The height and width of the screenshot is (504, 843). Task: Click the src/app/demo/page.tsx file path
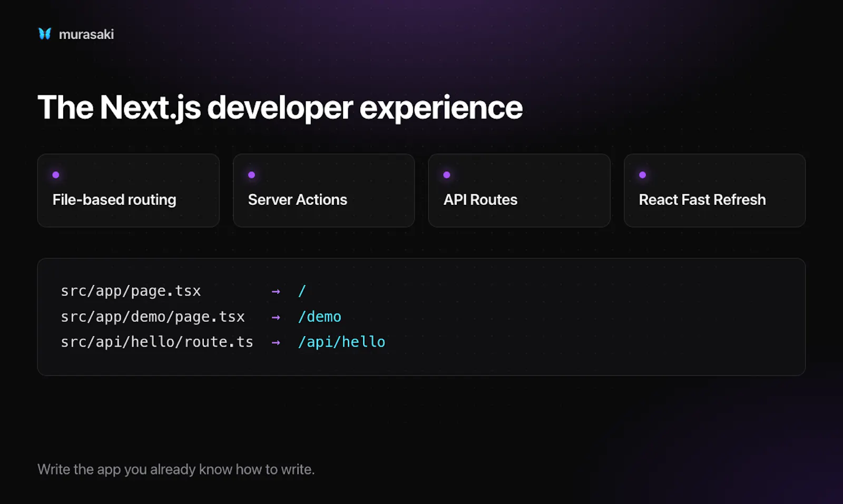point(153,317)
